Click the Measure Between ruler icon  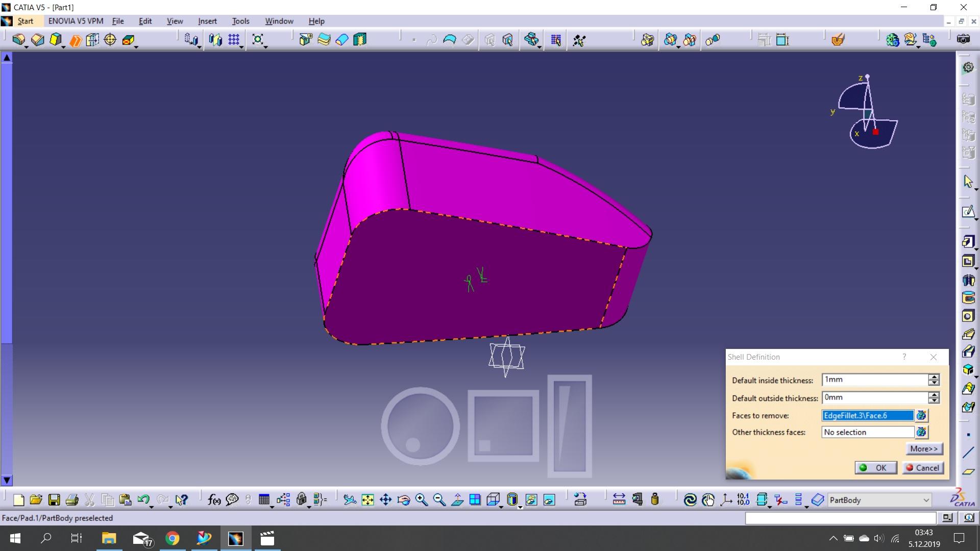tap(619, 500)
